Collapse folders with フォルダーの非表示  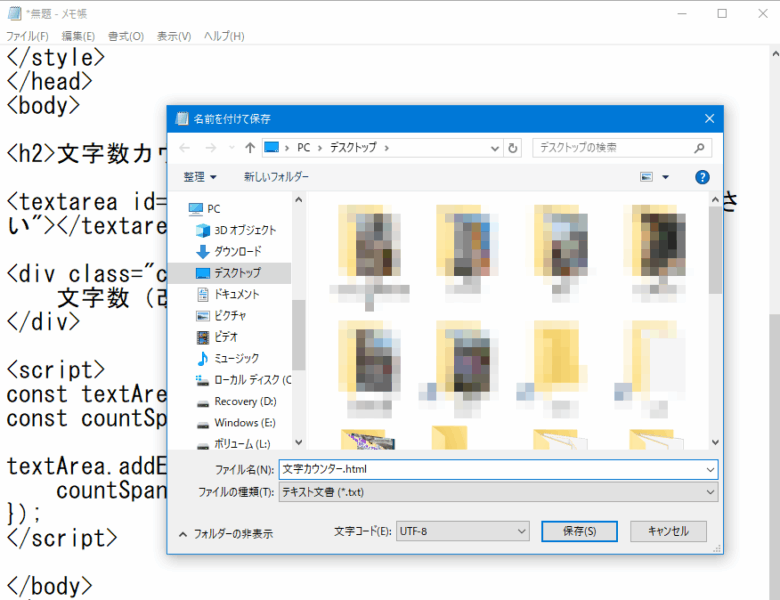click(225, 533)
